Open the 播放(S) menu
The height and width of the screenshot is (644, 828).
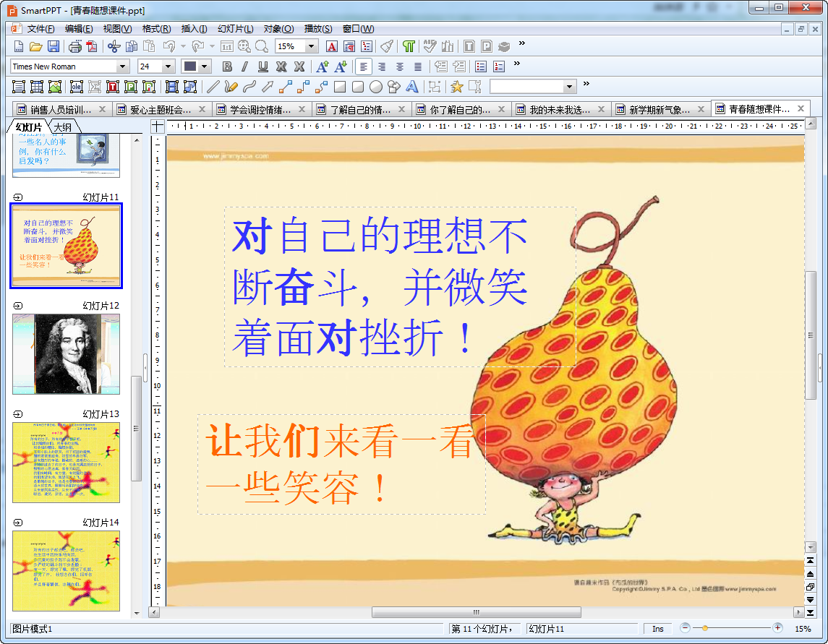click(x=318, y=29)
